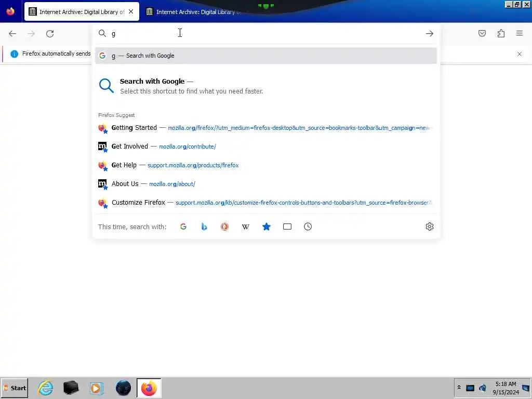Launch Internet Explorer from the taskbar
The image size is (532, 399).
point(46,388)
